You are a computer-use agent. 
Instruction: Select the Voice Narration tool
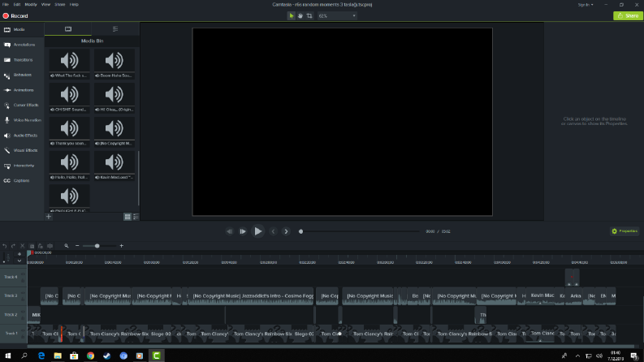[22, 120]
